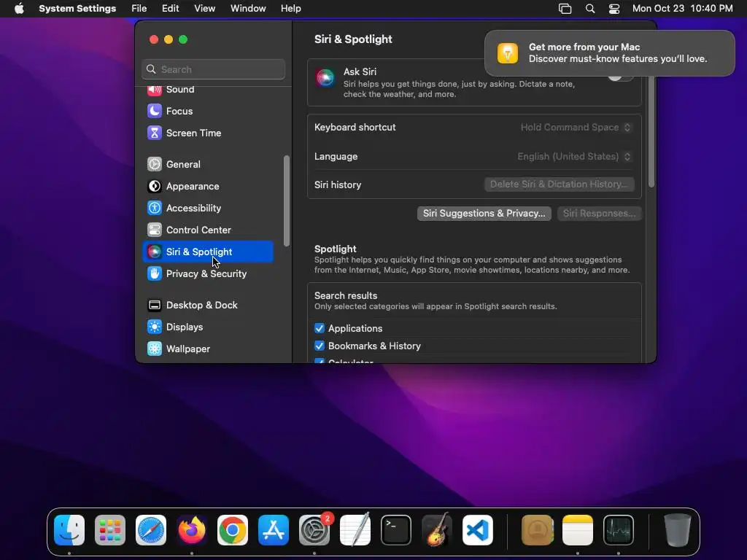Select the Displays sun icon
The height and width of the screenshot is (560, 747).
point(155,327)
